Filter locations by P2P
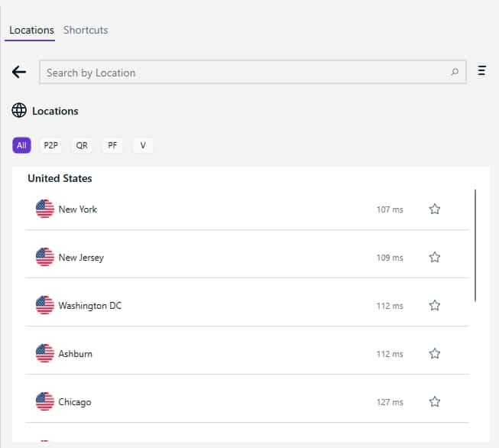Screen dimensions: 499x448 click(51, 145)
